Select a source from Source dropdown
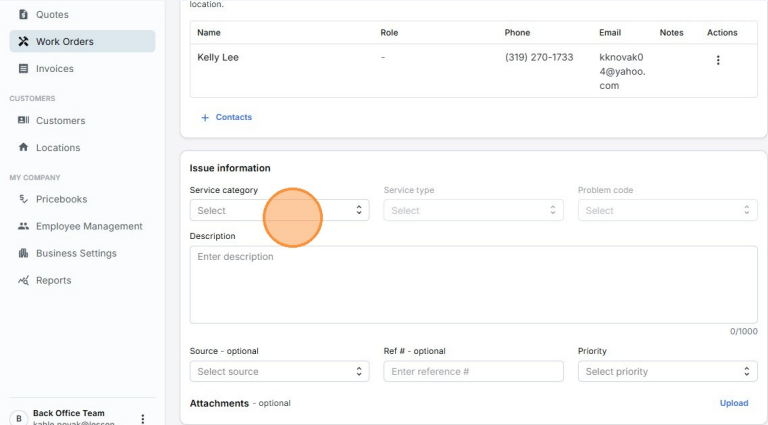This screenshot has height=425, width=768. [x=279, y=372]
